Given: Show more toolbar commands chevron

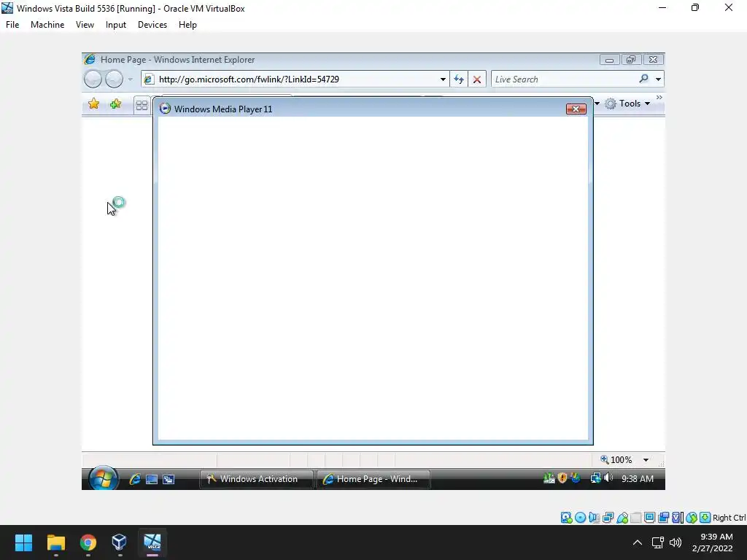Looking at the screenshot, I should [659, 97].
